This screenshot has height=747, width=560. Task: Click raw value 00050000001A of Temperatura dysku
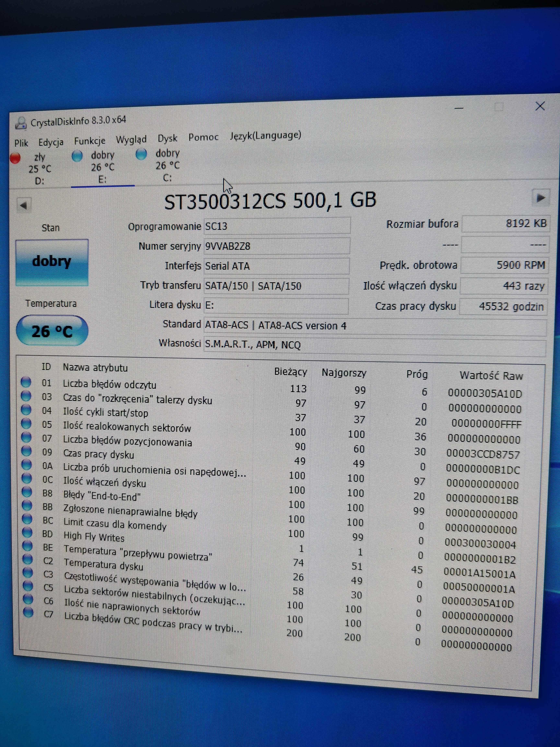point(479,589)
